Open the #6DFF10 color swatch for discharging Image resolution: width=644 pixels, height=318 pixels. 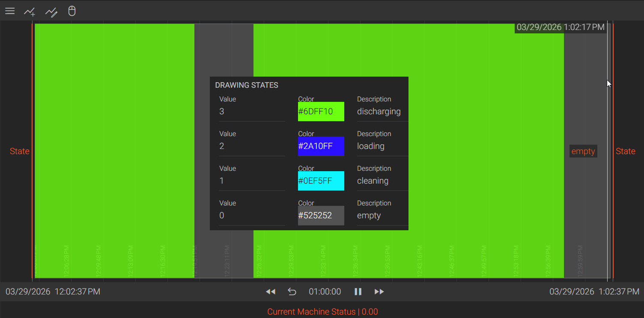[321, 112]
